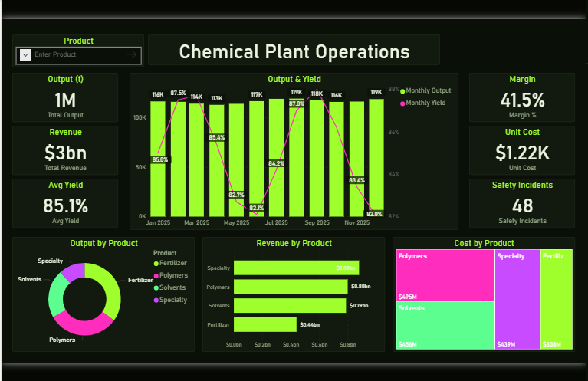Click the 82.1% yield data label
The image size is (588, 381).
pos(257,208)
